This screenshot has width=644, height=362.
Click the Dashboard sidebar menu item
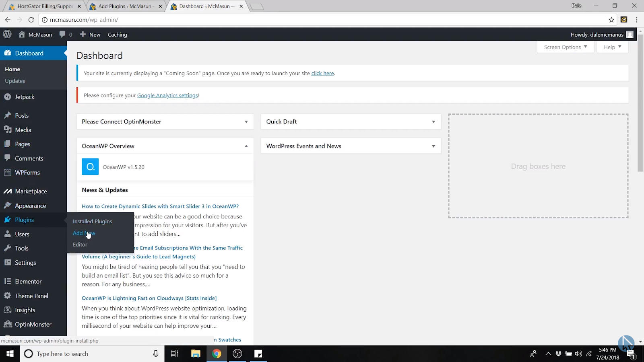click(x=33, y=53)
